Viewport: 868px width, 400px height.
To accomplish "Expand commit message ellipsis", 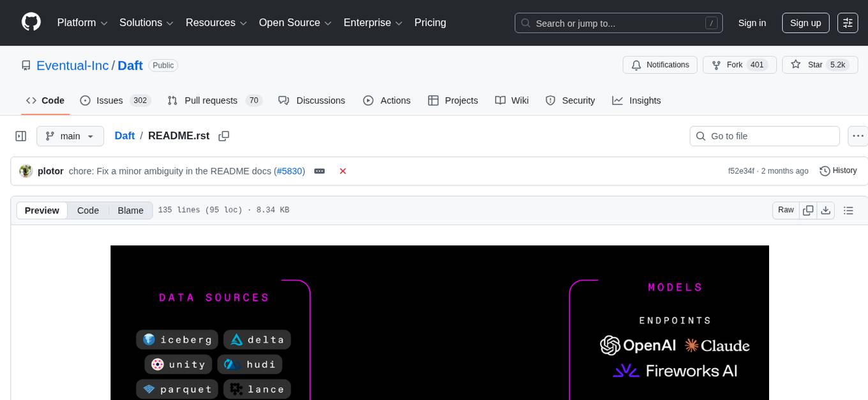I will (x=320, y=171).
